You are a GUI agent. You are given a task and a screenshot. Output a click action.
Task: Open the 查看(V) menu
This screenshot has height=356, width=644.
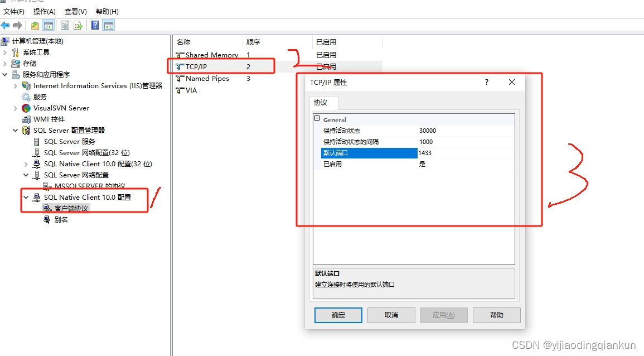coord(76,12)
